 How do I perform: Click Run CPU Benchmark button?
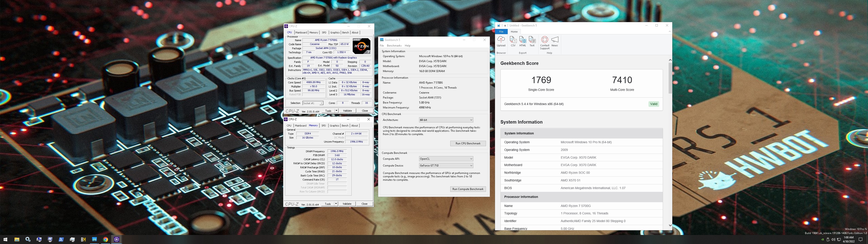click(x=468, y=143)
